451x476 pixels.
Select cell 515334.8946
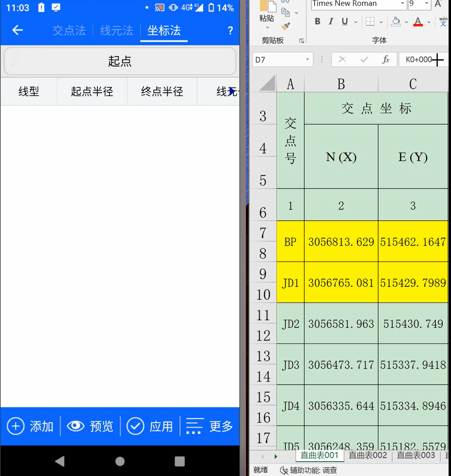pos(413,406)
